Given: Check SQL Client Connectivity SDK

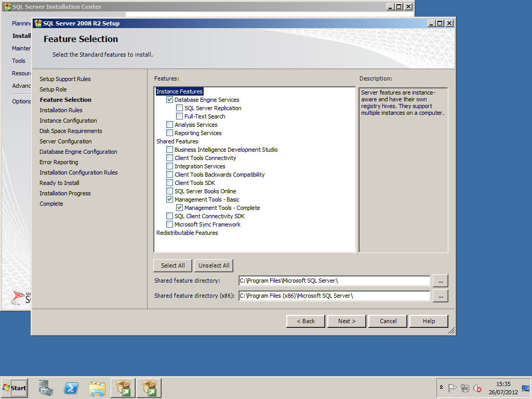Looking at the screenshot, I should click(x=170, y=216).
